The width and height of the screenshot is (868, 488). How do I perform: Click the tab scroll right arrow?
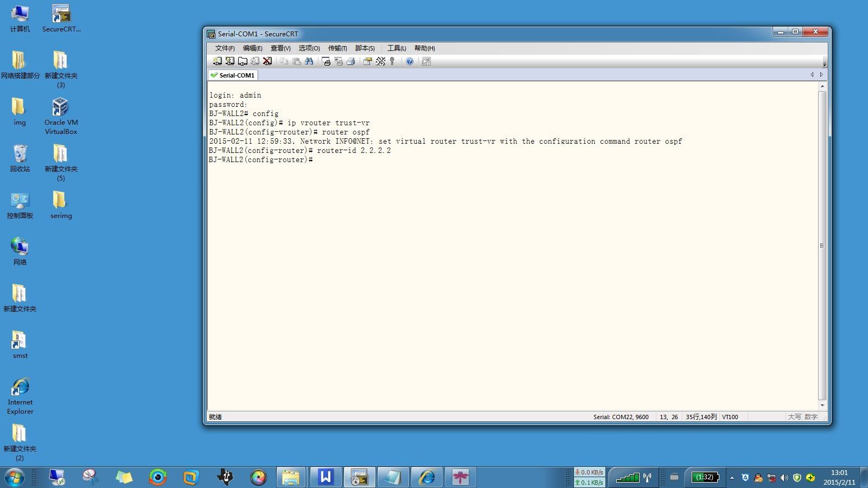coord(821,75)
